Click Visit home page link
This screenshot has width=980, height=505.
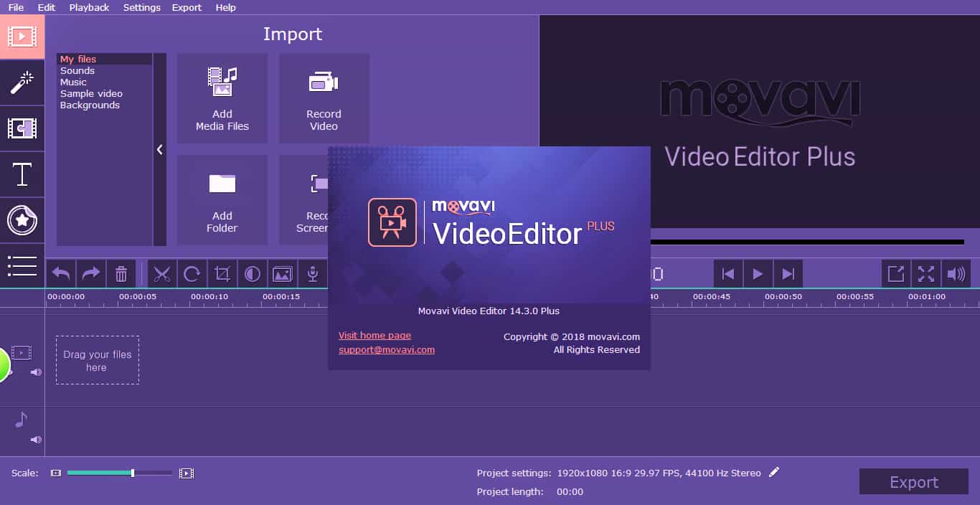374,336
